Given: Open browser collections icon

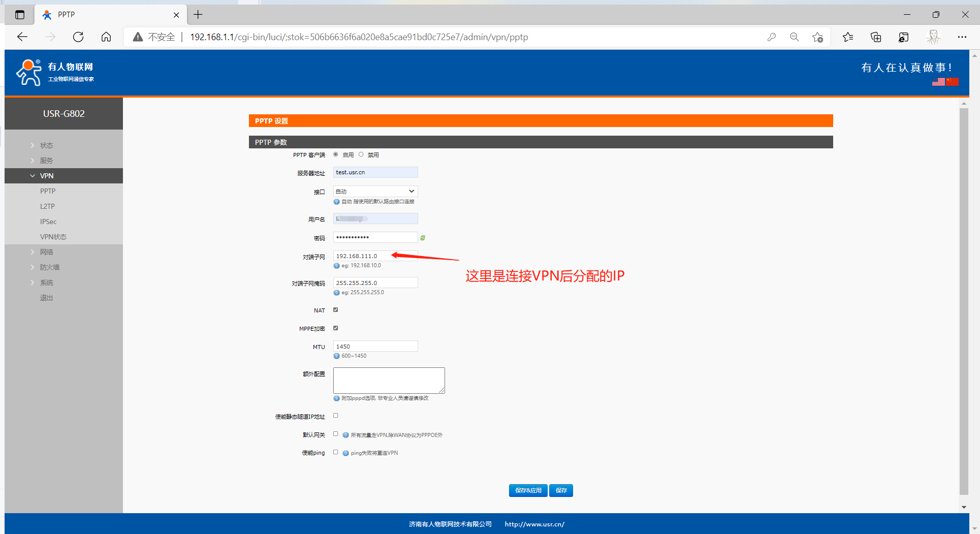Looking at the screenshot, I should point(876,37).
